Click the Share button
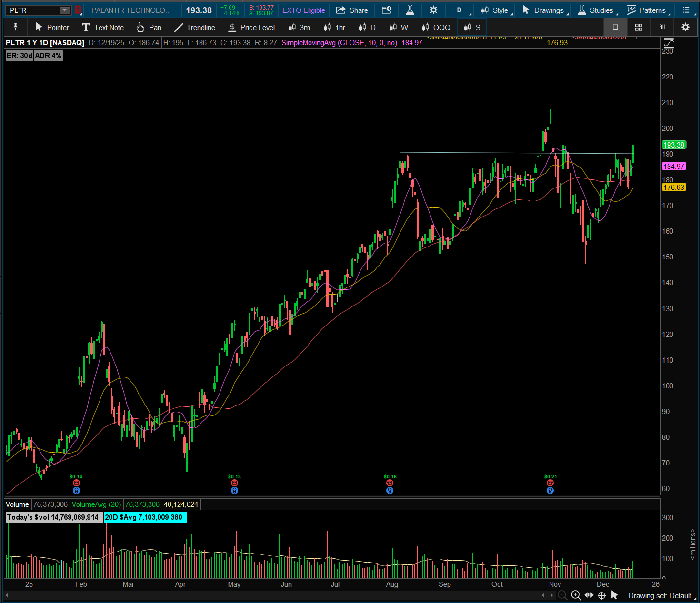 tap(352, 10)
